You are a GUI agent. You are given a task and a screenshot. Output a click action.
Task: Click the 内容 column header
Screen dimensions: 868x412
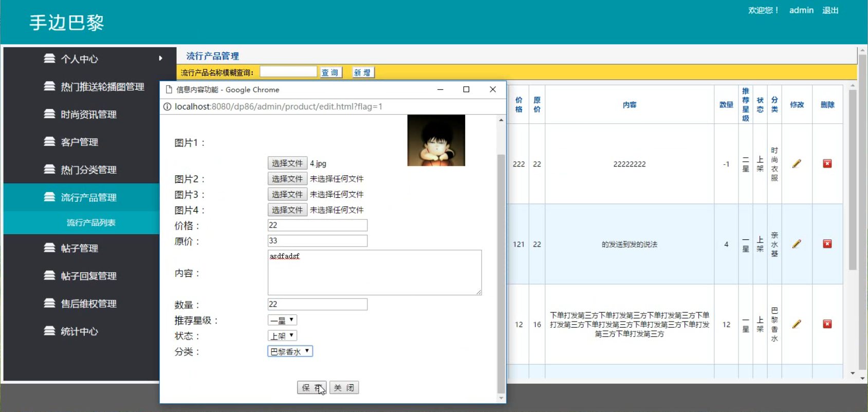630,105
